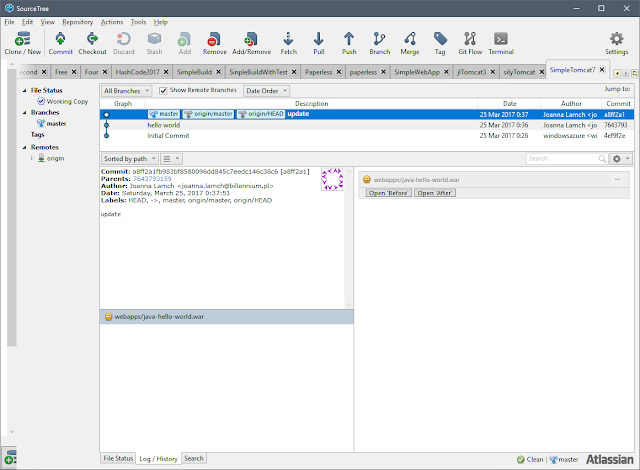
Task: Open the Actions menu
Action: [x=112, y=22]
